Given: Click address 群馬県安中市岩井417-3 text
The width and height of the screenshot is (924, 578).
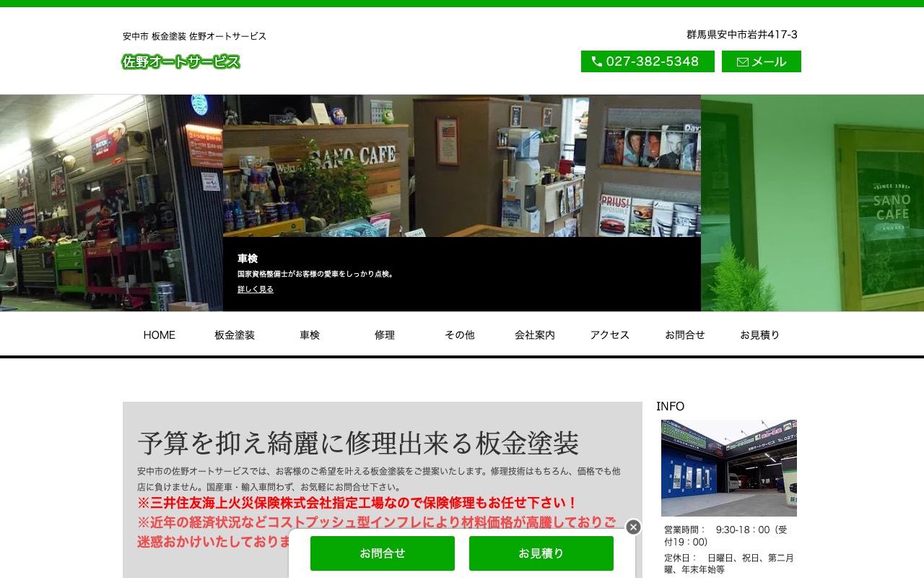Looking at the screenshot, I should tap(742, 35).
